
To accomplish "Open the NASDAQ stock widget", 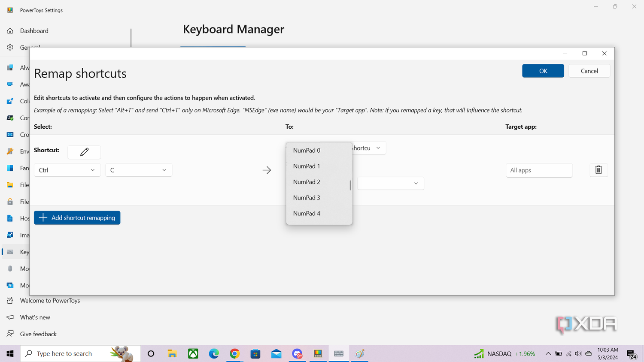I will pyautogui.click(x=504, y=354).
